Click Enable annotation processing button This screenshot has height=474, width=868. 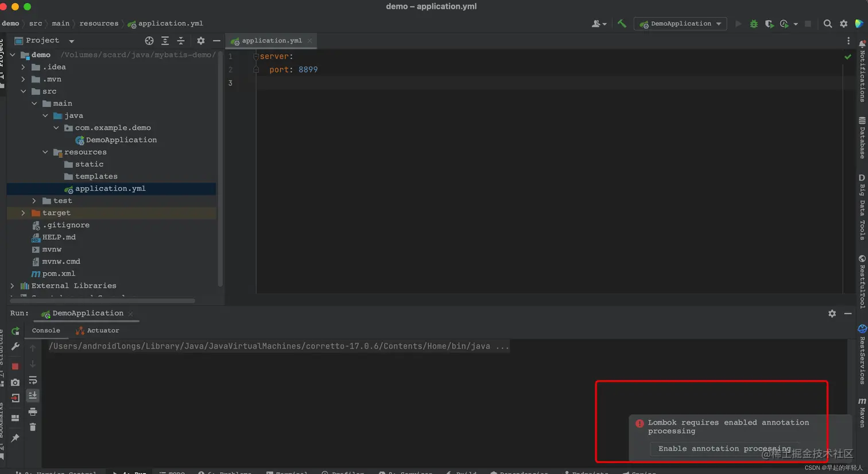(724, 449)
